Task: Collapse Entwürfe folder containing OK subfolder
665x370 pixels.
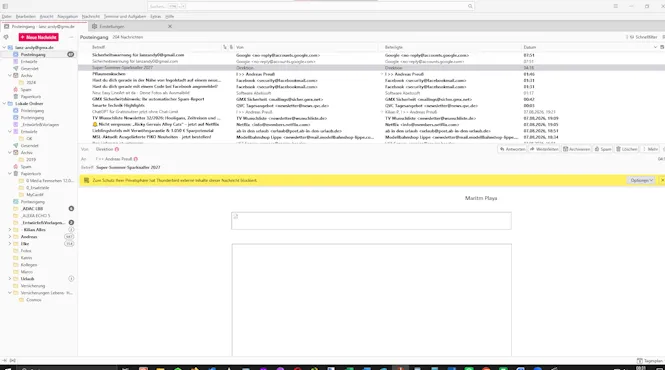Action: pyautogui.click(x=10, y=132)
